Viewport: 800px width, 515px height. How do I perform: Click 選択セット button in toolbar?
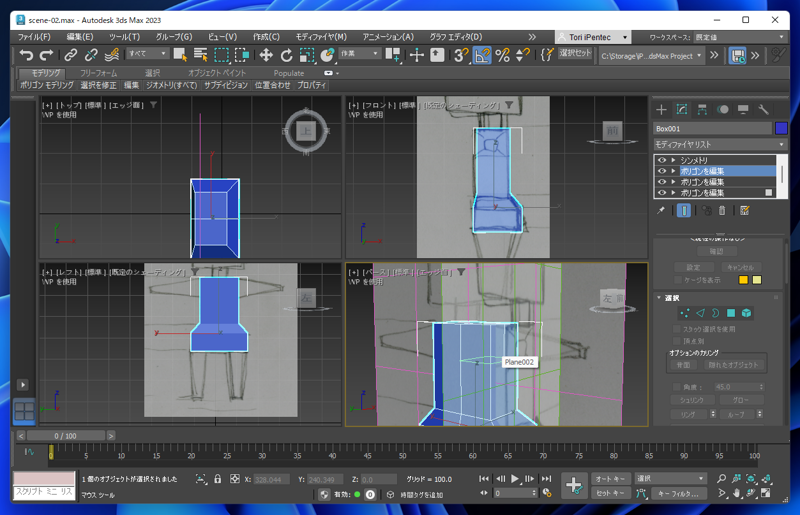(x=576, y=53)
